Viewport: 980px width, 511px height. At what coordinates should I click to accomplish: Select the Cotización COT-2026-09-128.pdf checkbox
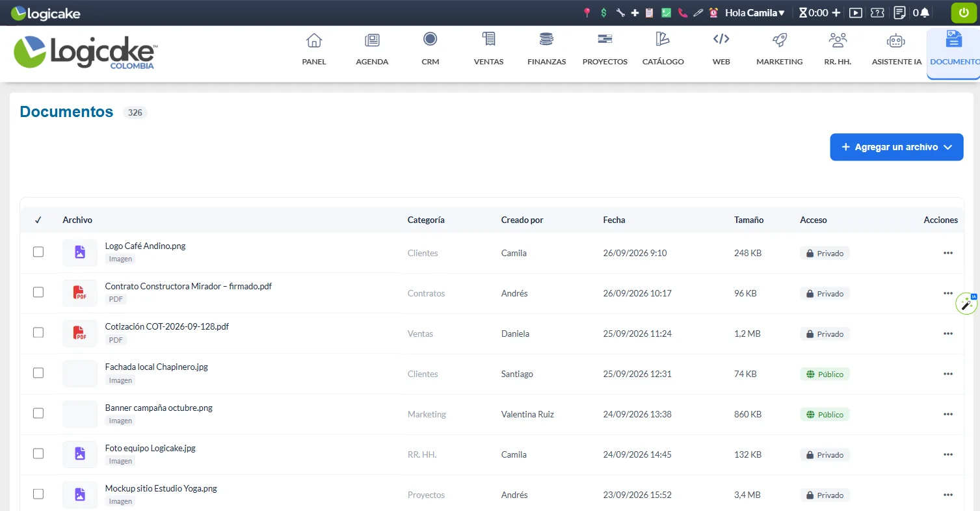click(38, 332)
